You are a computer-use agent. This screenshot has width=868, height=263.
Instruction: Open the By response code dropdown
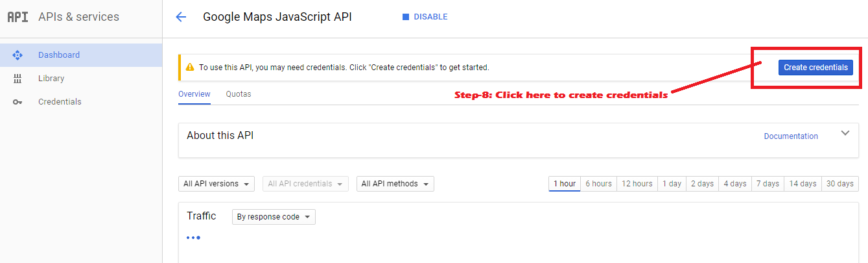[x=274, y=217]
